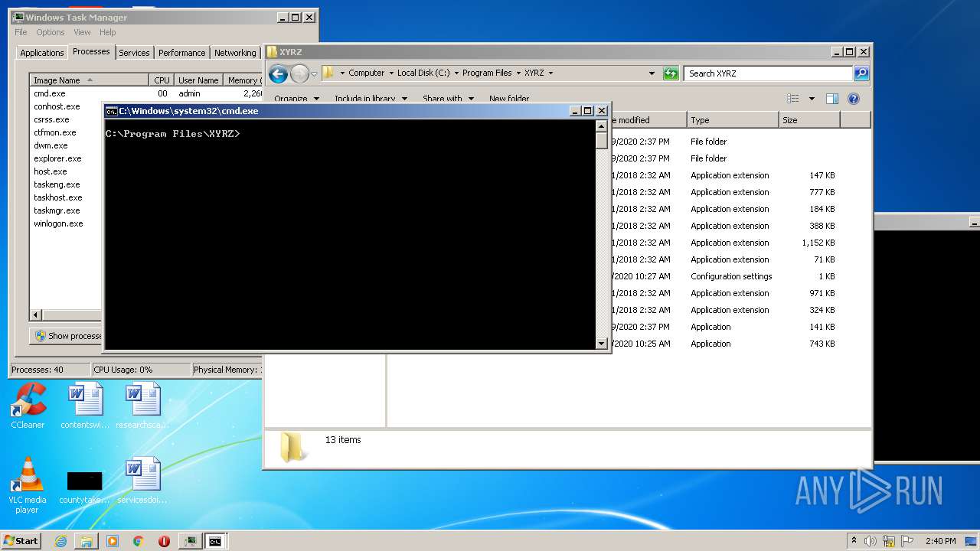Switch to the Applications tab
980x551 pixels.
tap(41, 53)
